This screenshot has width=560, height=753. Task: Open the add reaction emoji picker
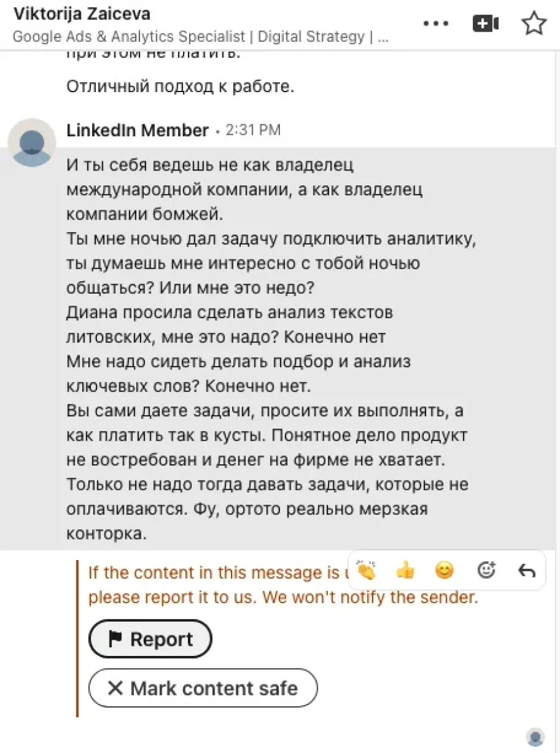point(486,570)
